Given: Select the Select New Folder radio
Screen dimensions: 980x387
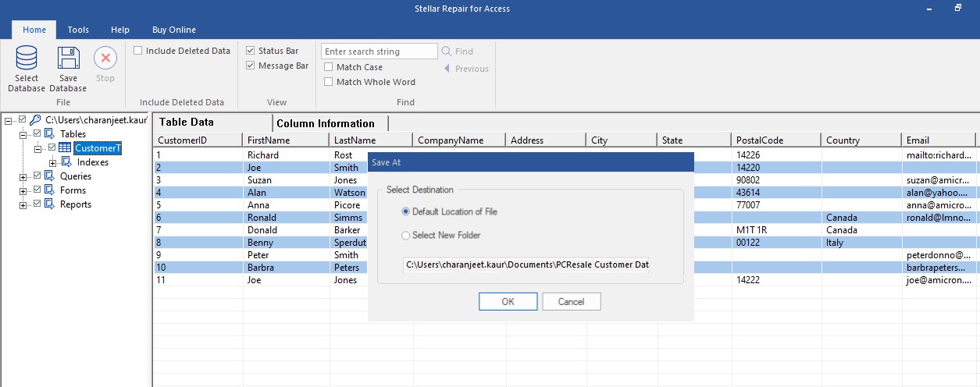Looking at the screenshot, I should pos(405,235).
